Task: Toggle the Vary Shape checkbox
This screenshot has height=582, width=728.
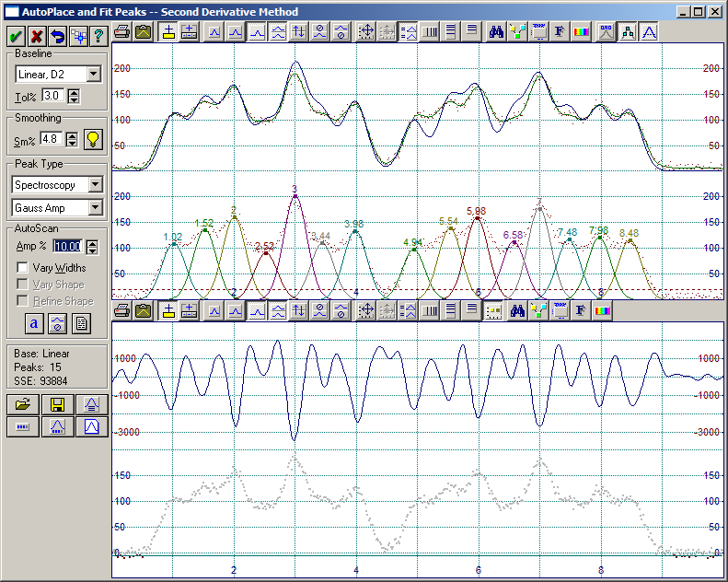Action: coord(24,285)
